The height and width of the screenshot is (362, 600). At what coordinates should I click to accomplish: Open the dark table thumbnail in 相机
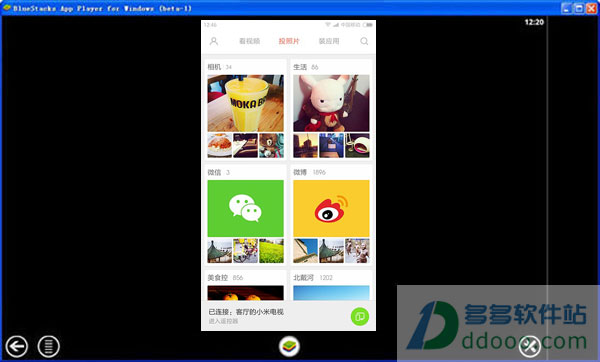tap(246, 145)
